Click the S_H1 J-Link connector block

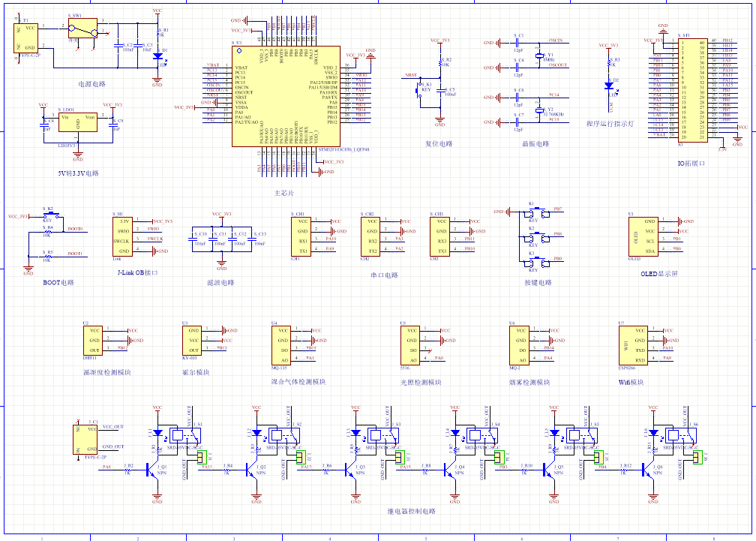click(122, 236)
